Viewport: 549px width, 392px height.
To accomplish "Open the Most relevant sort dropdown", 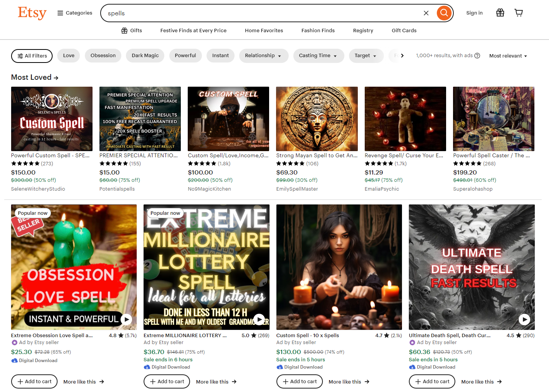I will tap(508, 56).
